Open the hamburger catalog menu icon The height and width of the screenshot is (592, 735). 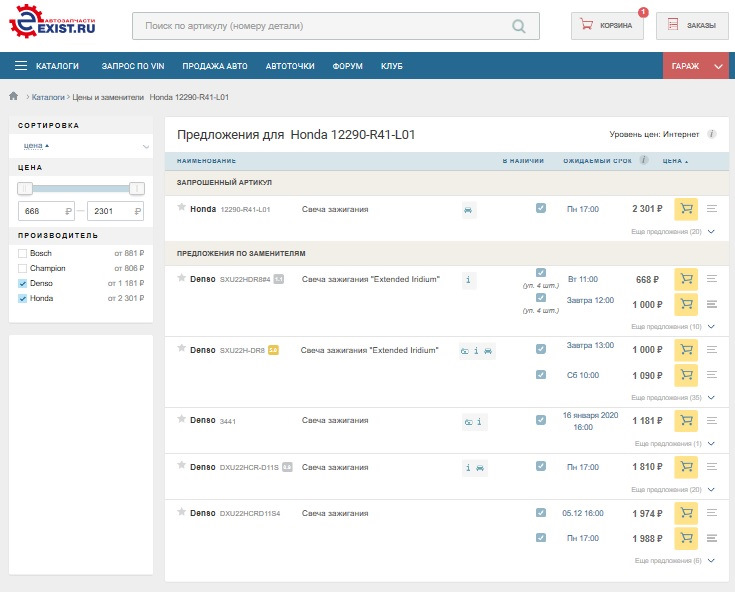coord(21,66)
